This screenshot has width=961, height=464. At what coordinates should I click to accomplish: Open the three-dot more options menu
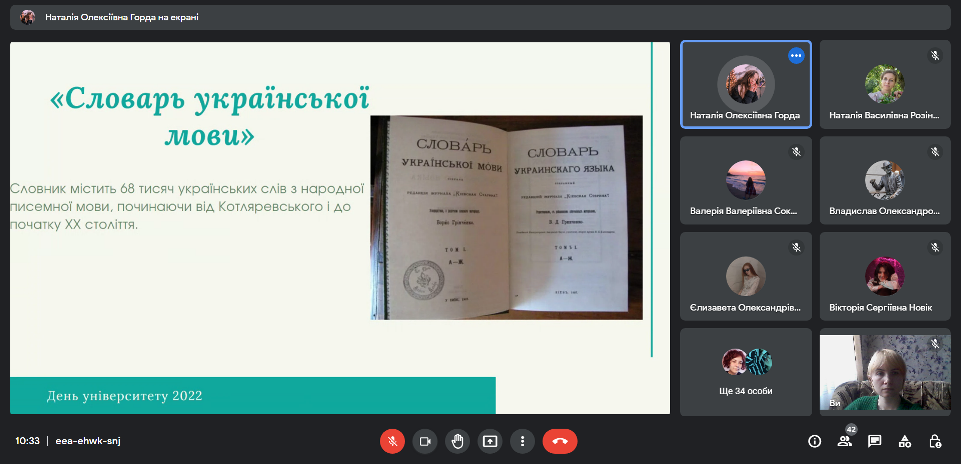[x=522, y=440]
